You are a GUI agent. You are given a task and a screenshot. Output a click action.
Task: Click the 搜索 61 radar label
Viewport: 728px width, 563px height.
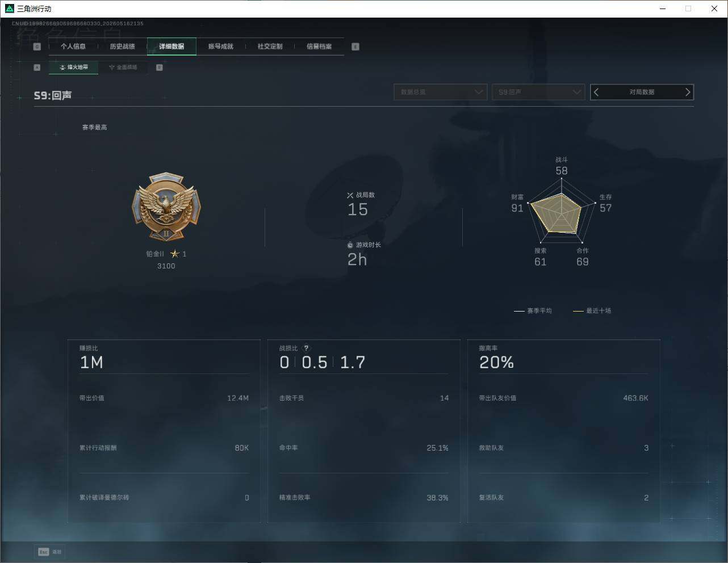pyautogui.click(x=541, y=258)
